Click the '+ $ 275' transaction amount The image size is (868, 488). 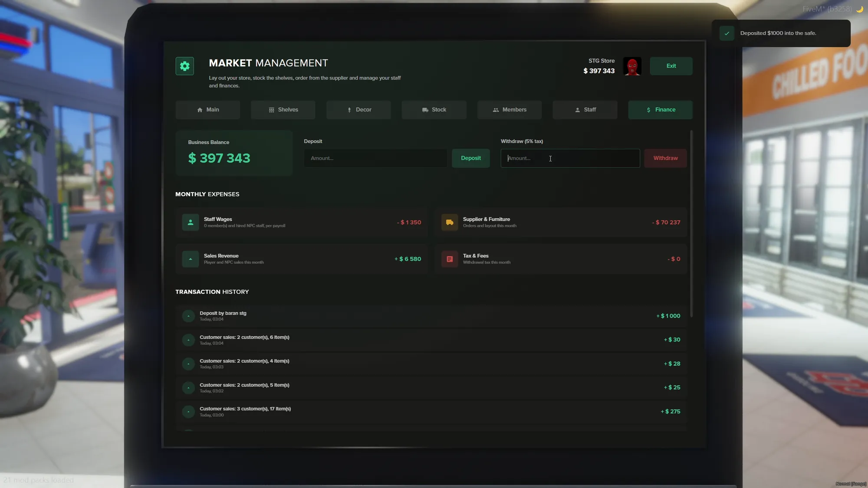(671, 412)
